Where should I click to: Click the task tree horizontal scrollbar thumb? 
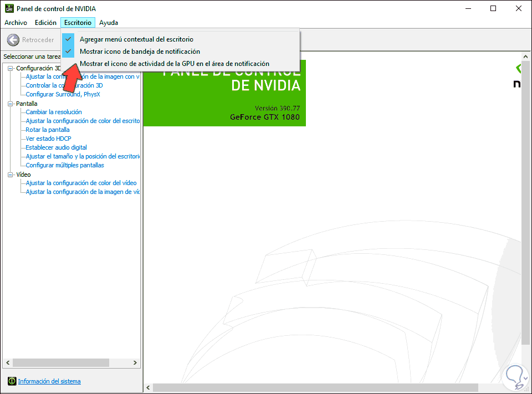61,363
